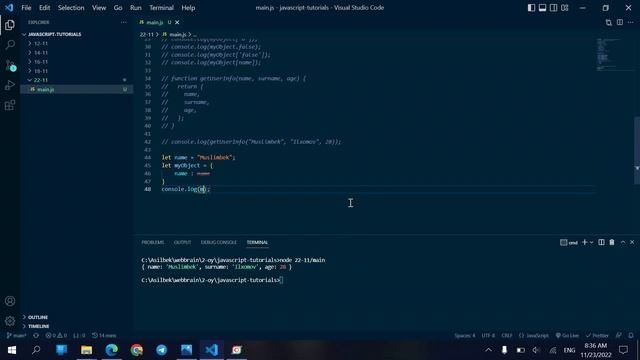Close the terminal panel
The width and height of the screenshot is (640, 360).
(x=632, y=242)
